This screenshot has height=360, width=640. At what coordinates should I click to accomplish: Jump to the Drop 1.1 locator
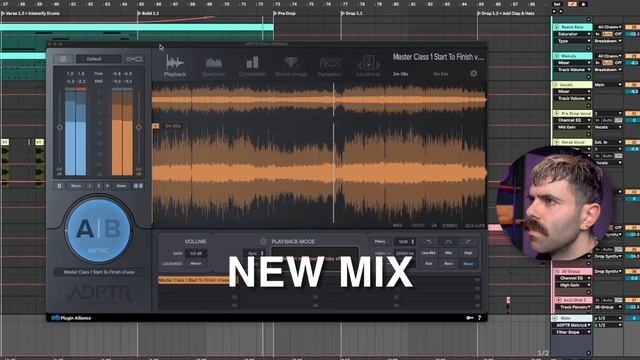tap(352, 13)
